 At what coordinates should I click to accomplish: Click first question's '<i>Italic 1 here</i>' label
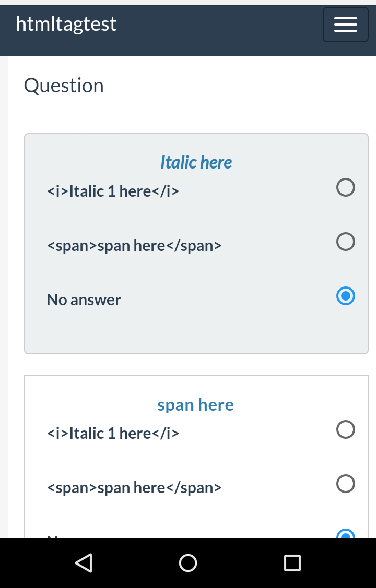[113, 191]
